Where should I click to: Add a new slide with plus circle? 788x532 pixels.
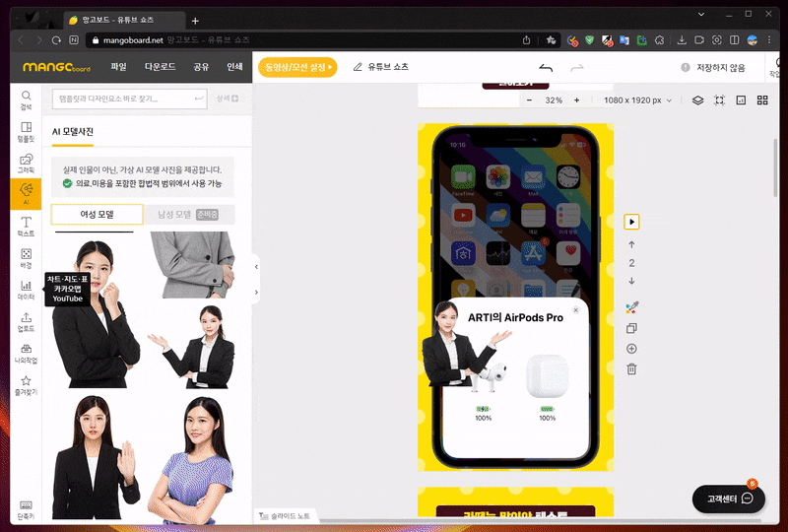point(631,349)
